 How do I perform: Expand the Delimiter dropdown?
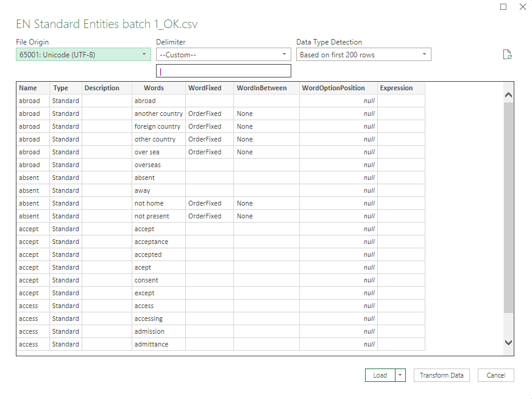pyautogui.click(x=223, y=54)
